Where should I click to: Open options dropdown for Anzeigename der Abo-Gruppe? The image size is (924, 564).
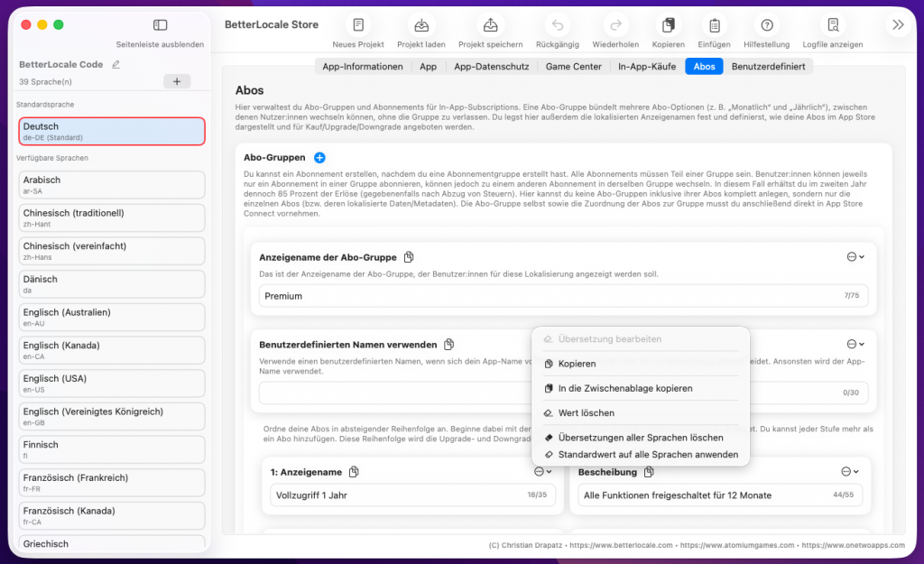pos(855,257)
